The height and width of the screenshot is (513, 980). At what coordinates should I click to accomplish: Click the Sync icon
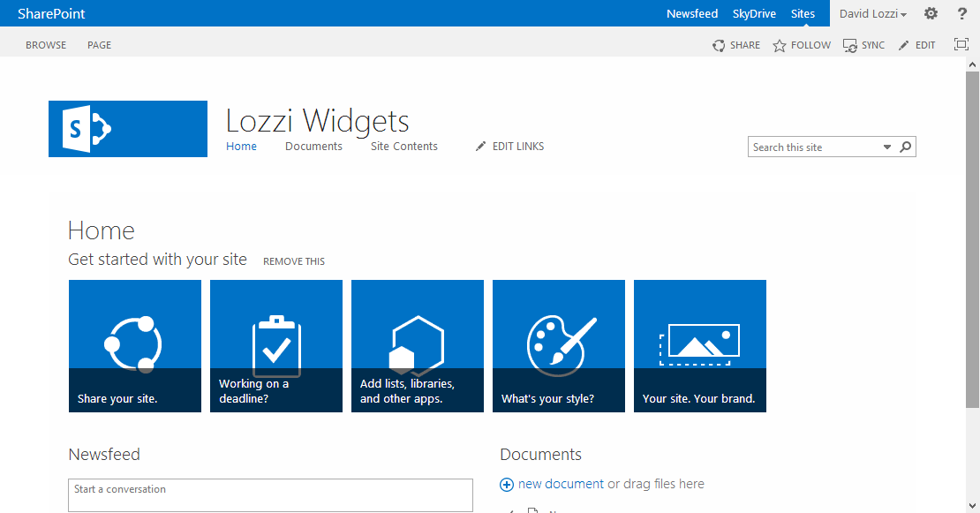pos(850,45)
